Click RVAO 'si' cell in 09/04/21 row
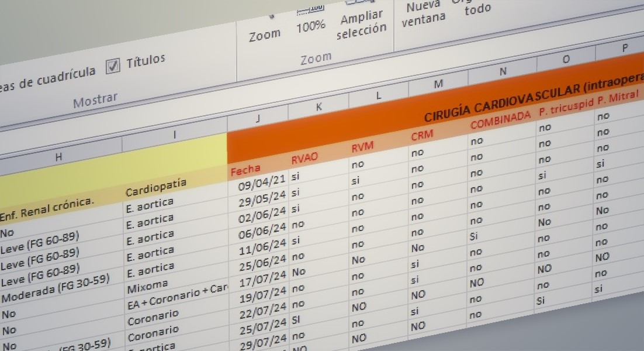The image size is (644, 351). [295, 177]
